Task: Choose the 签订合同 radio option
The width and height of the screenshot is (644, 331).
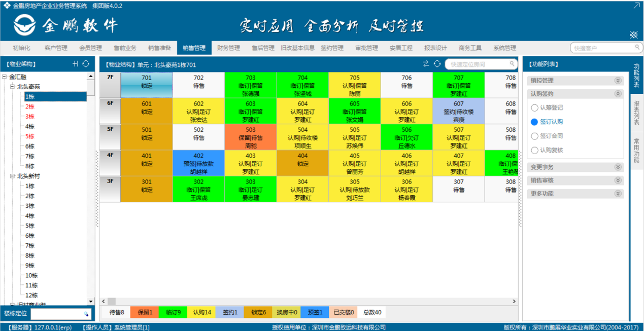Action: (x=534, y=136)
